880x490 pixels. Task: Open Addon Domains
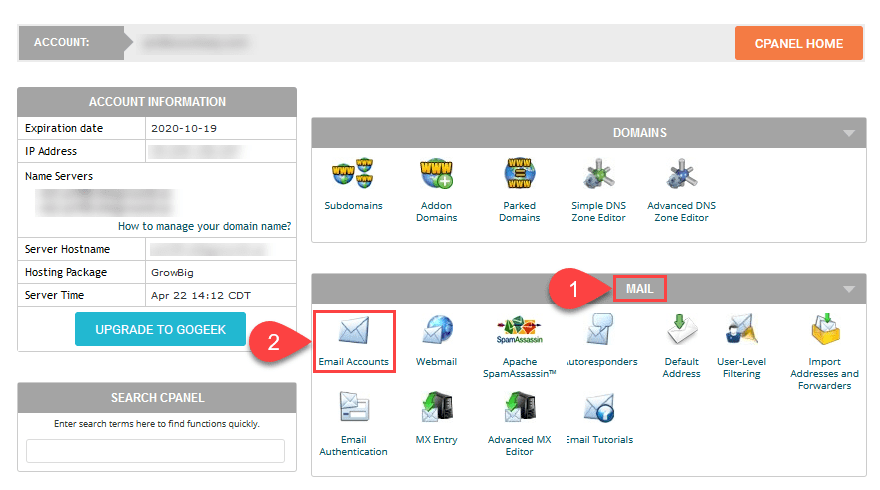436,190
